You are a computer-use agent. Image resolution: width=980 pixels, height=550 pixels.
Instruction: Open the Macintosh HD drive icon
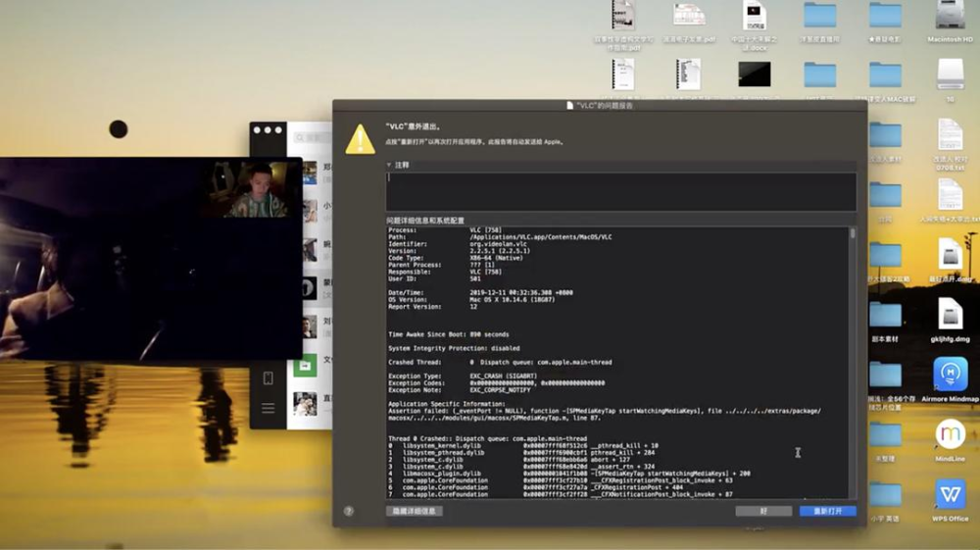pyautogui.click(x=950, y=16)
